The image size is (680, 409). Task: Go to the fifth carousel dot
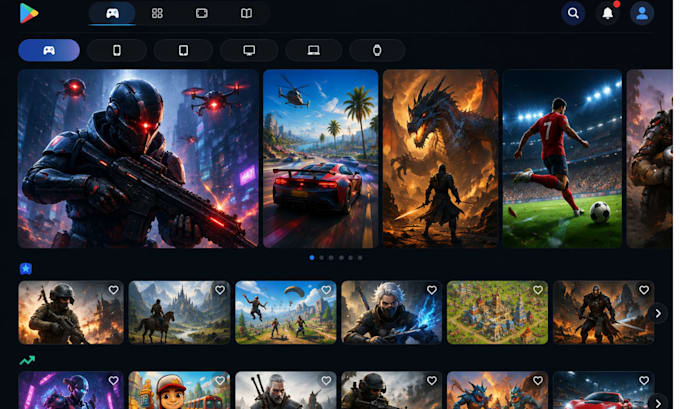(350, 258)
